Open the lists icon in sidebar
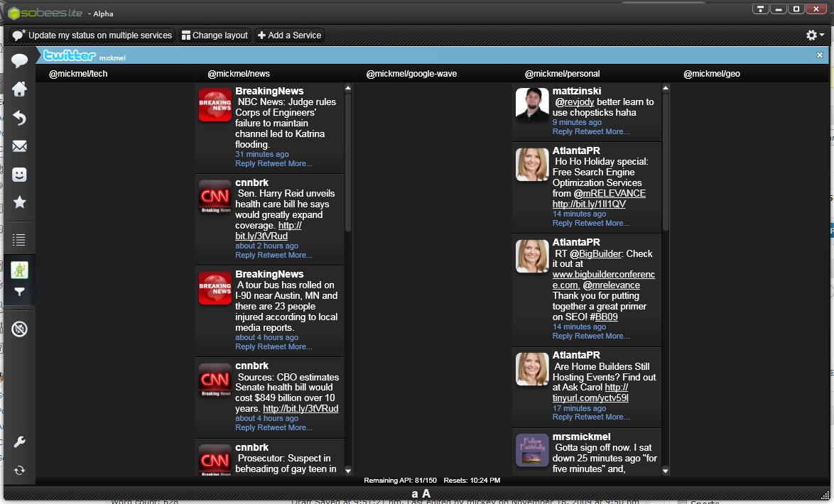 click(19, 240)
